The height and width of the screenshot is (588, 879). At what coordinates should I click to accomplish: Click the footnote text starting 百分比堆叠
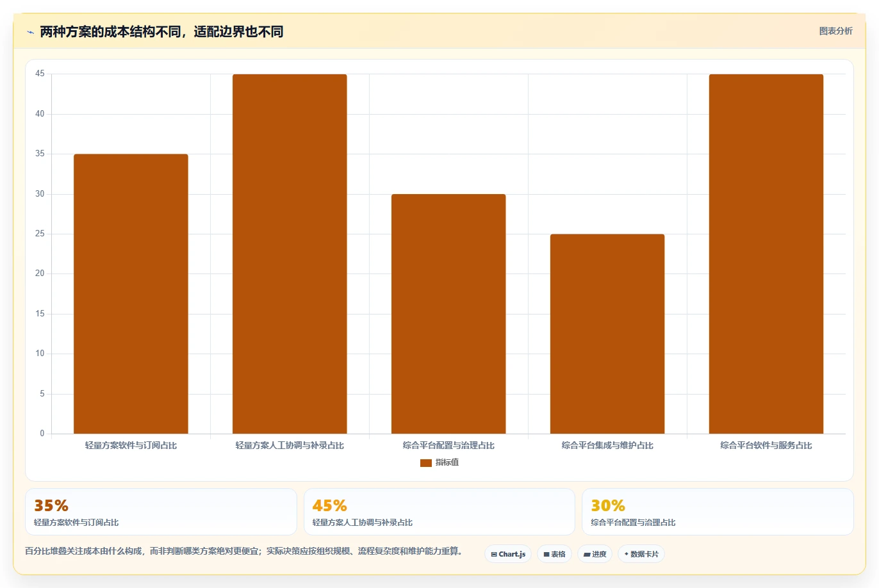pos(243,551)
